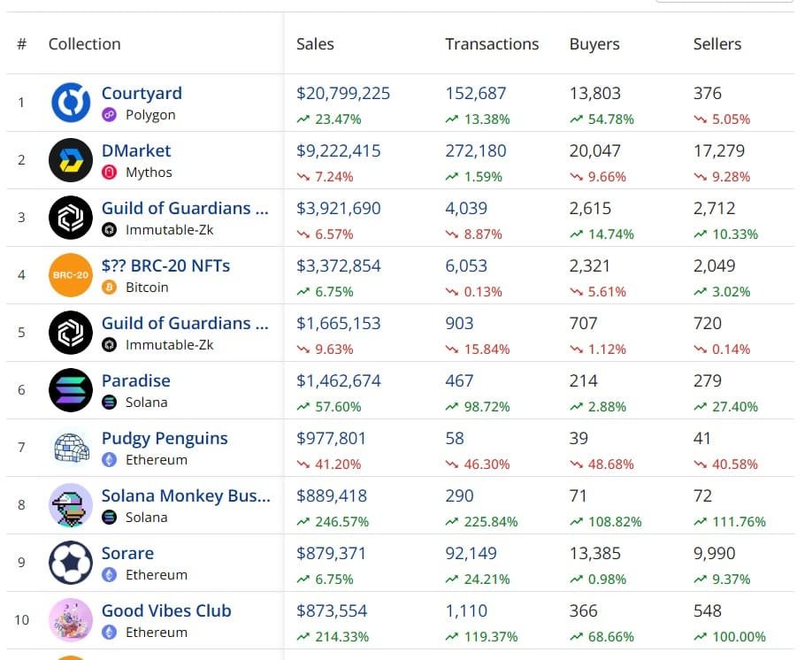Open the Courtyard collection page
812x660 pixels.
(142, 93)
